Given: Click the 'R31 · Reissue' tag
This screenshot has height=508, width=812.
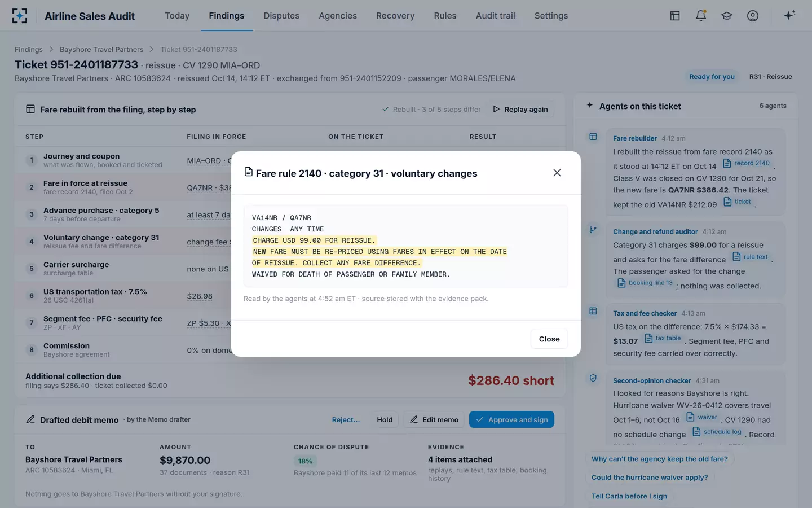Looking at the screenshot, I should [770, 77].
